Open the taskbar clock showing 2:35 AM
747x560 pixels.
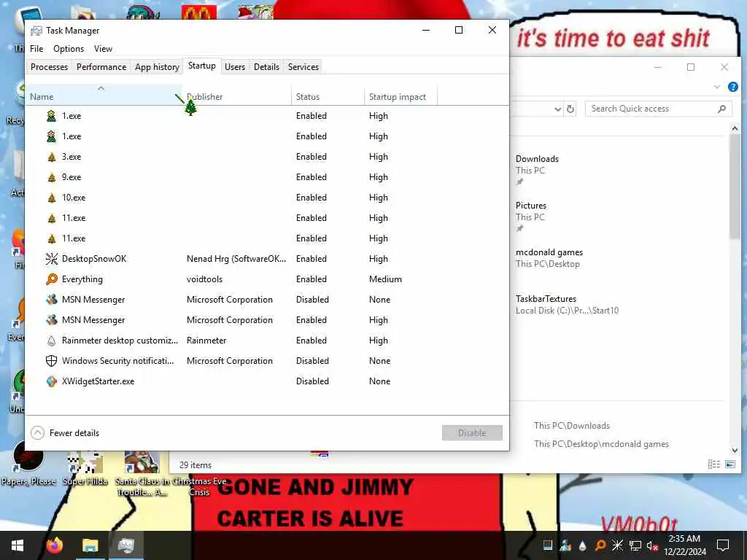[x=685, y=545]
